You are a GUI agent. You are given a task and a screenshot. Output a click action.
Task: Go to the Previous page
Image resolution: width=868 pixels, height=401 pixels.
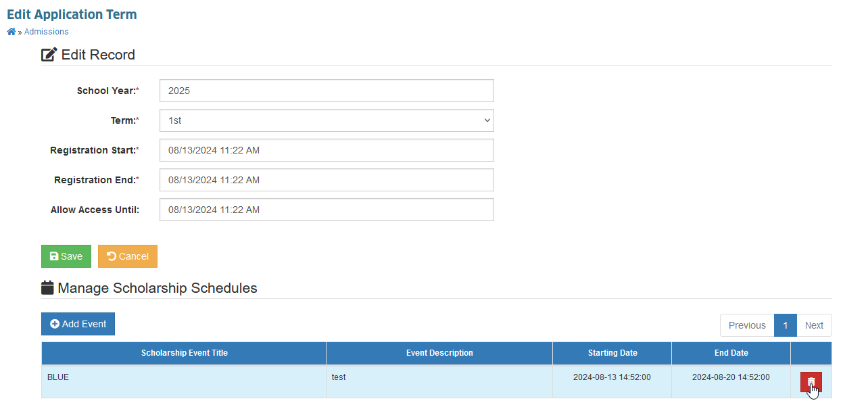coord(747,325)
